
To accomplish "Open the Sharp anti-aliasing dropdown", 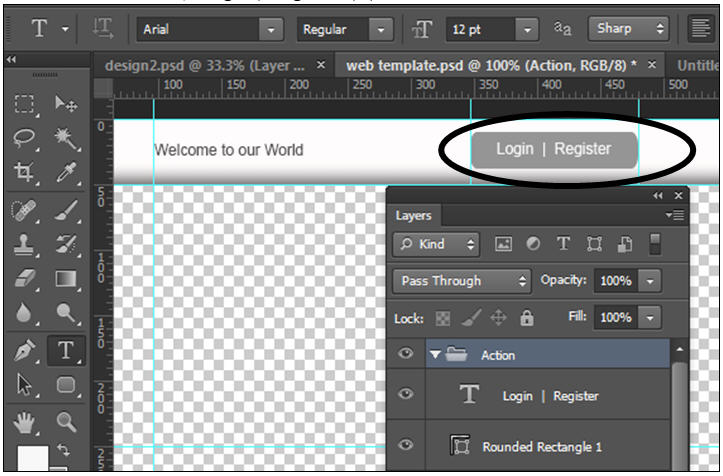I will 628,29.
